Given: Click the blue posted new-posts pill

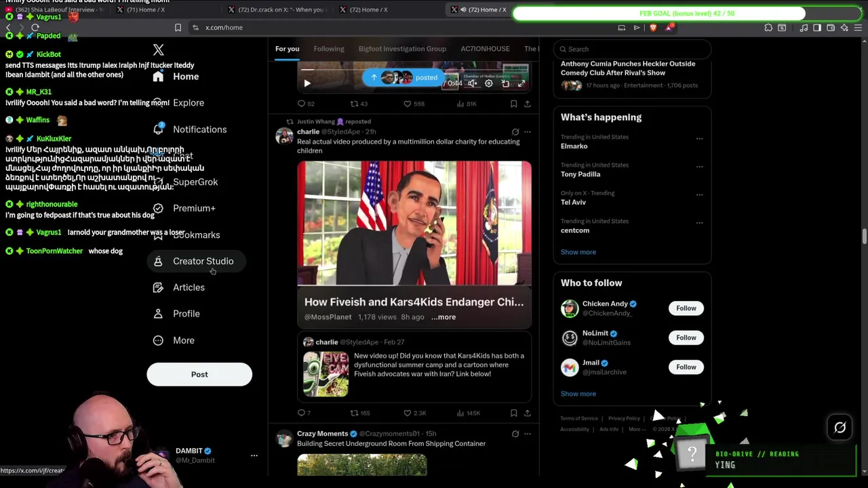Looking at the screenshot, I should click(x=404, y=77).
